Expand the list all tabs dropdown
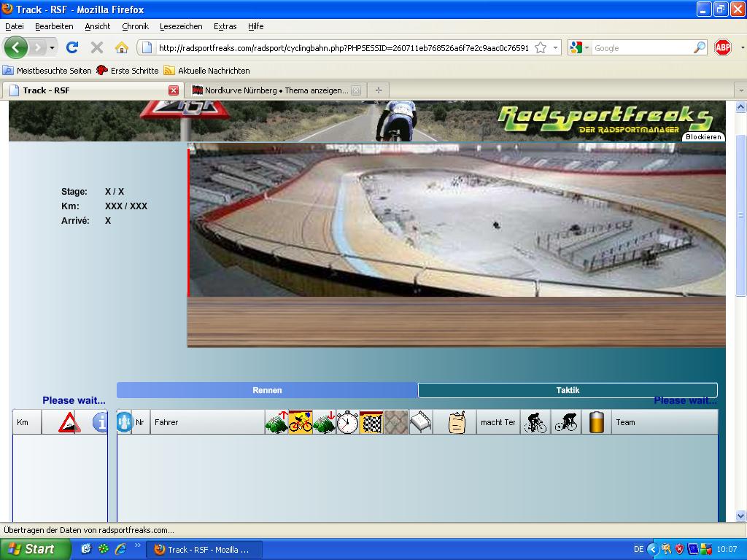 [x=740, y=90]
